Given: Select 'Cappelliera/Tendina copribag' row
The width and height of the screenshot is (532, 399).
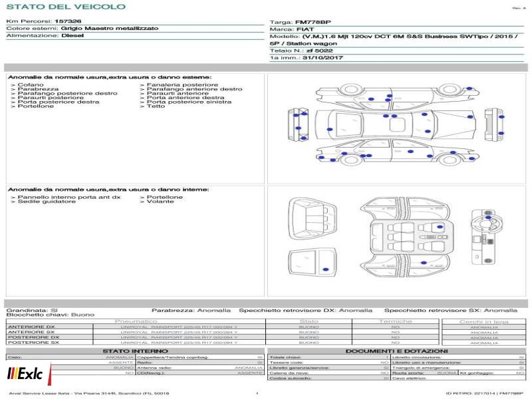Looking at the screenshot, I should tap(200, 357).
